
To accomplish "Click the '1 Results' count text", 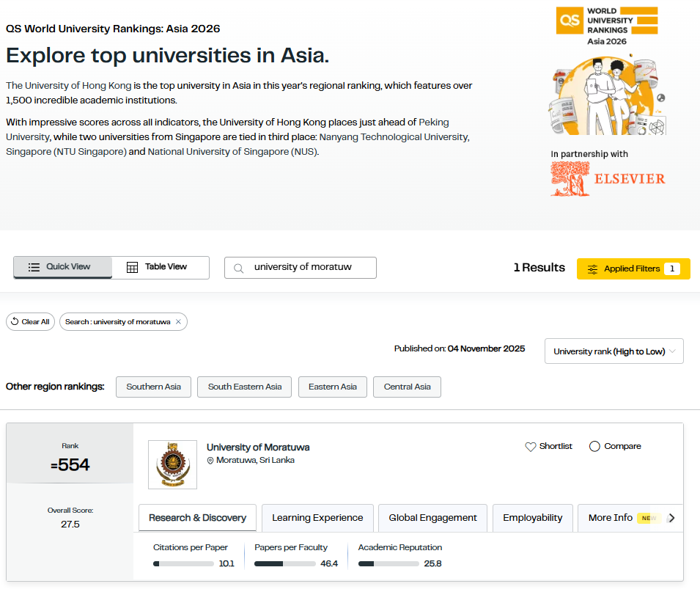I will tap(539, 268).
